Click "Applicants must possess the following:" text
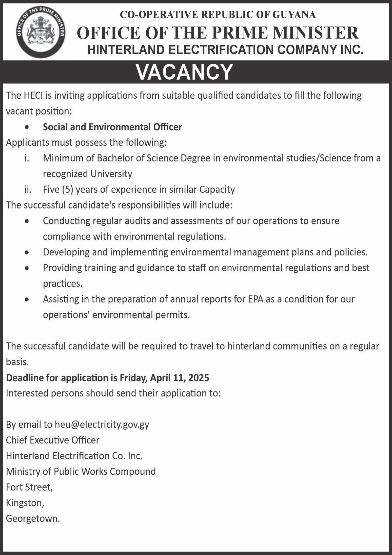Screen dimensions: 392x555 (x=86, y=143)
